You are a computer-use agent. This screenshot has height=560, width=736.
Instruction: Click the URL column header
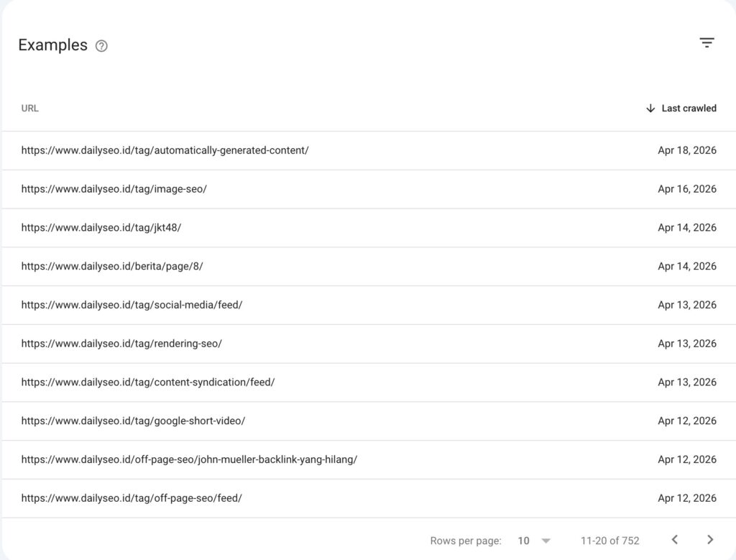(x=30, y=109)
